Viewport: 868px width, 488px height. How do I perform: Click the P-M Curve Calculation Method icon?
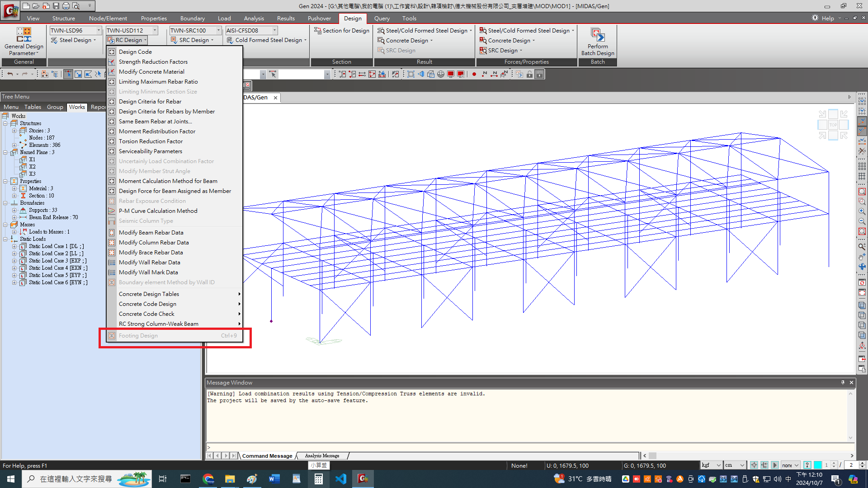pyautogui.click(x=112, y=211)
